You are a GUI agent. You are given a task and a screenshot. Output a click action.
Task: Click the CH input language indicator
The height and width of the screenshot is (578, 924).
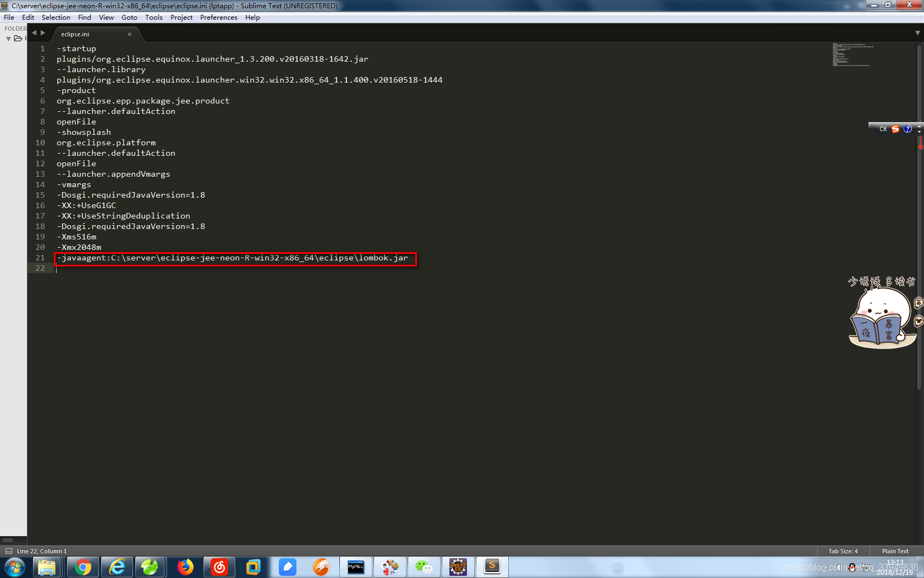(883, 129)
